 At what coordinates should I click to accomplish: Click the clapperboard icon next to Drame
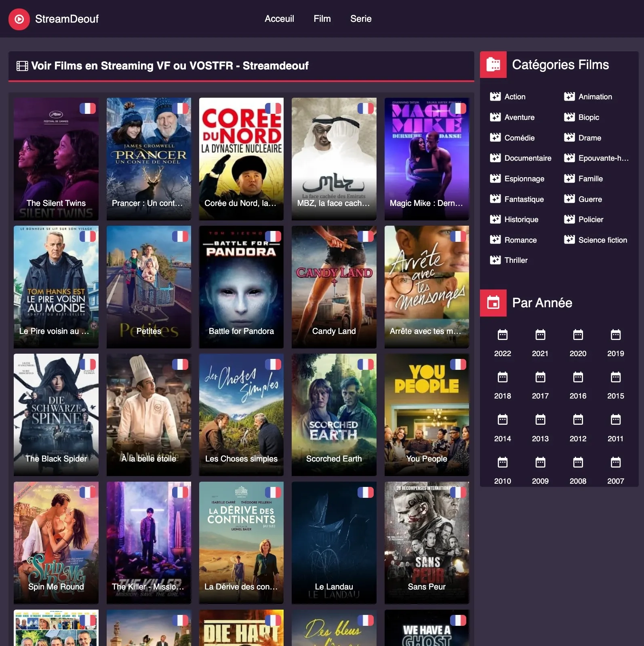point(569,138)
